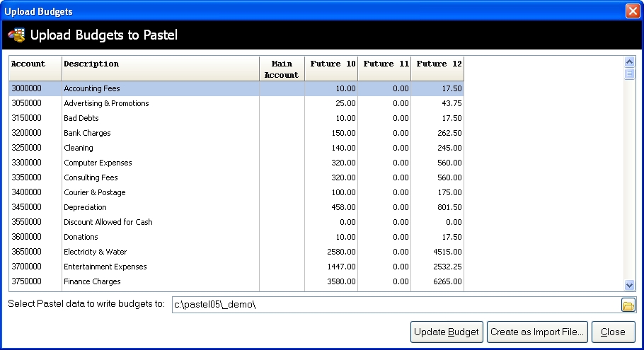
Task: Click account number 3400000
Action: (x=26, y=192)
